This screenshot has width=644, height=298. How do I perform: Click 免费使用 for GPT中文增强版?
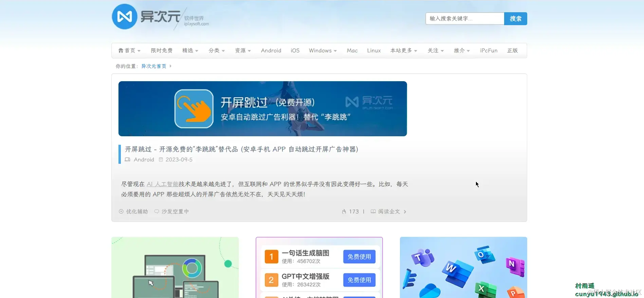(359, 280)
